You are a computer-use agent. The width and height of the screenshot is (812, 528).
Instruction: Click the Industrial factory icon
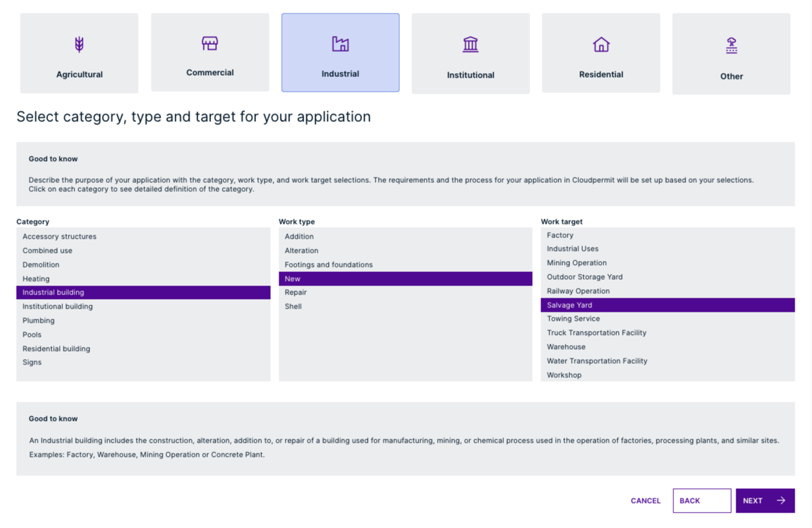pyautogui.click(x=340, y=44)
